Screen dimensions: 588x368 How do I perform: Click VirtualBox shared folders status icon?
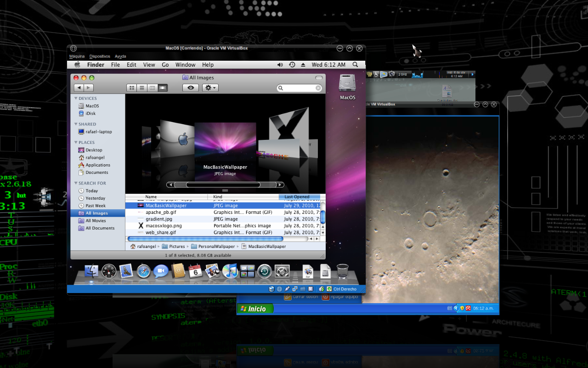click(x=303, y=289)
